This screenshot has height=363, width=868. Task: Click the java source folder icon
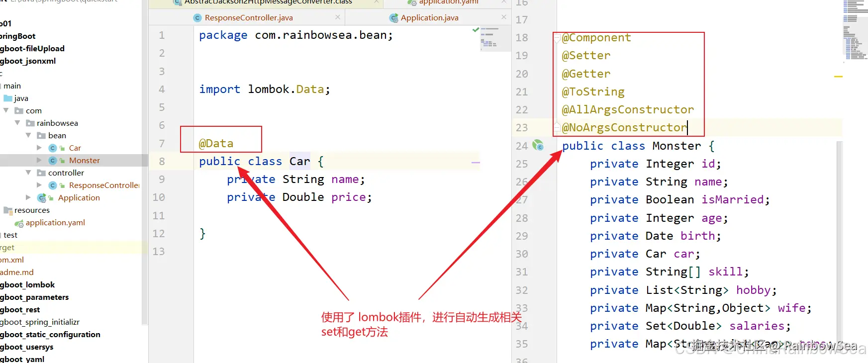point(7,98)
